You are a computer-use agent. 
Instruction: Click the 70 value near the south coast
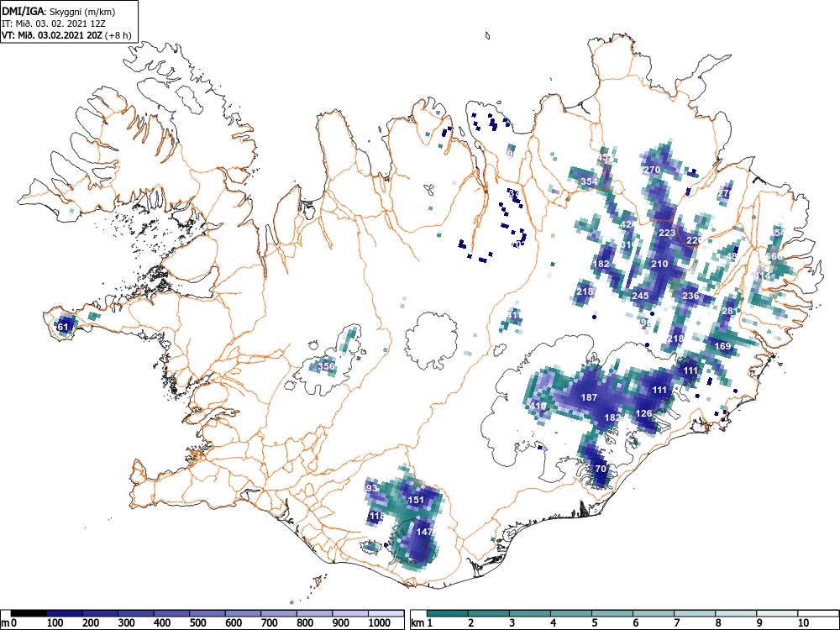pos(601,468)
